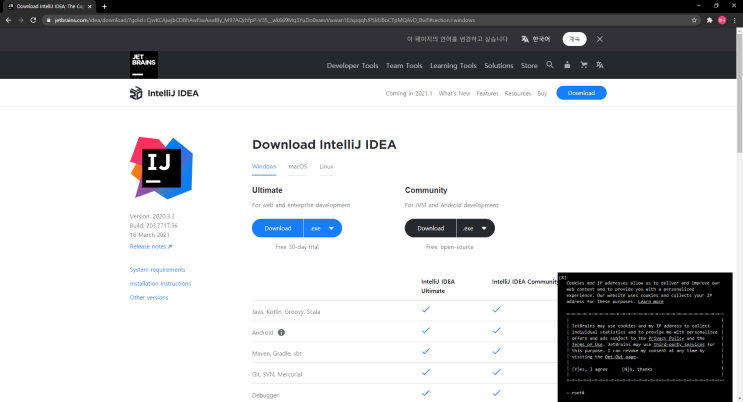Click the IntelliJ IDEA product logo icon

[x=136, y=93]
